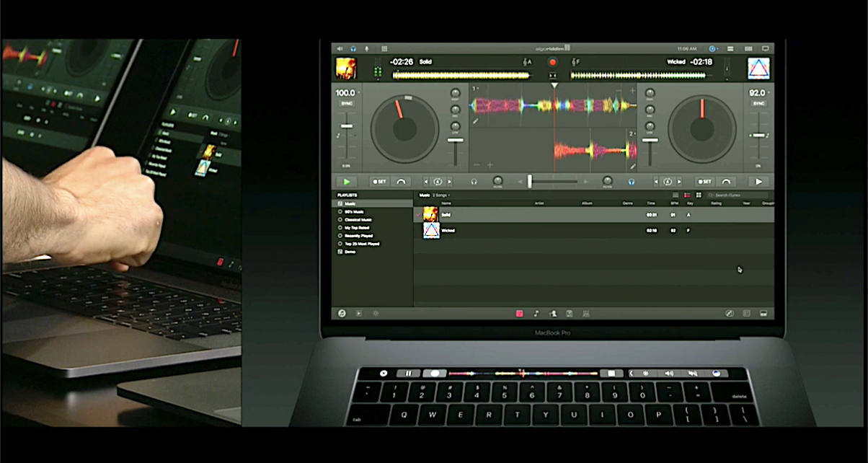
Task: Select the pink music library icon in bottom bar
Action: (x=519, y=314)
